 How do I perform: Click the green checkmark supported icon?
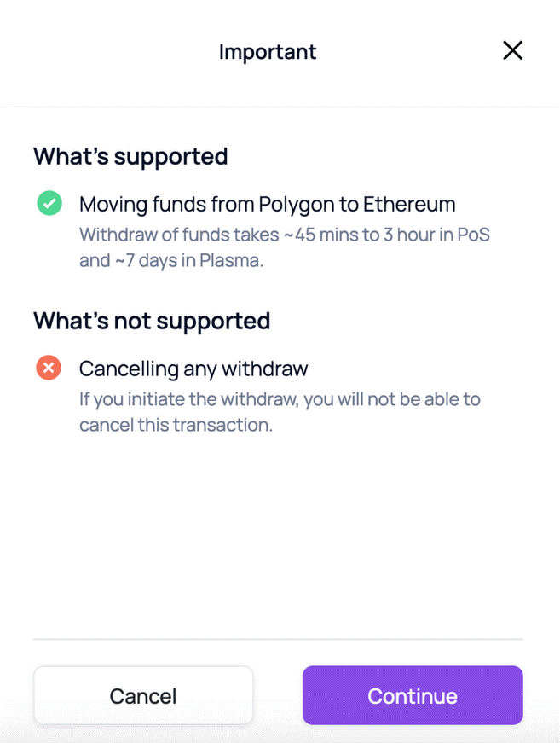pos(49,204)
